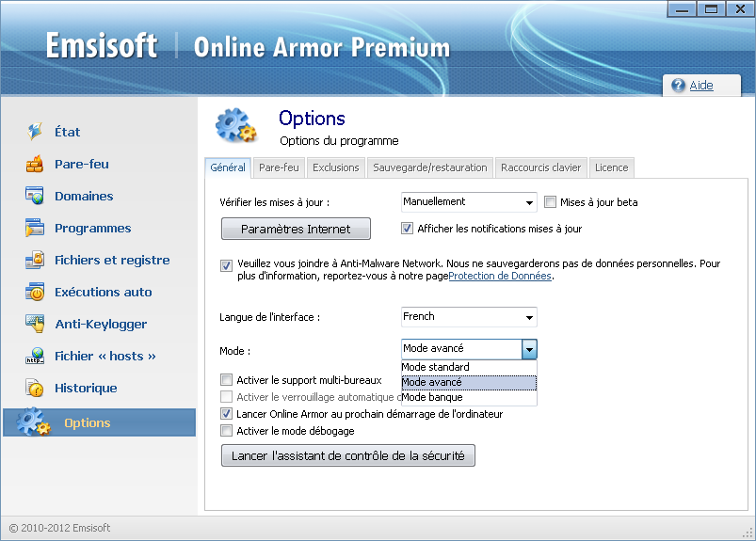Image resolution: width=756 pixels, height=541 pixels.
Task: Click the Historique clock icon
Action: (x=35, y=388)
